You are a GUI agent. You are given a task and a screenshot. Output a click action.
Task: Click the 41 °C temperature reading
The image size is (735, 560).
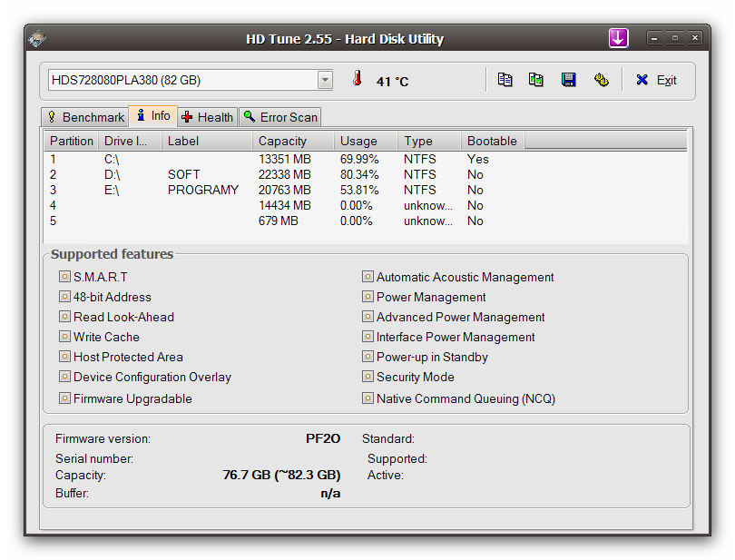(x=392, y=82)
